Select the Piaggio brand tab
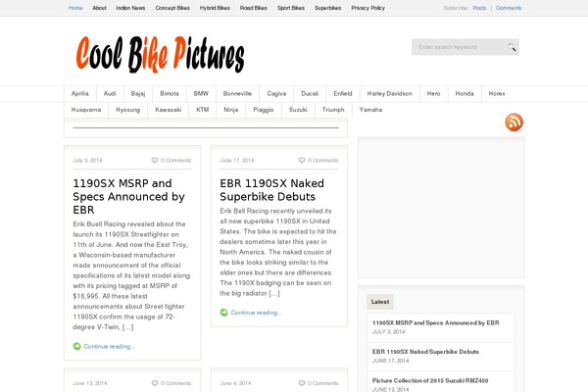This screenshot has width=588, height=392. (x=264, y=110)
